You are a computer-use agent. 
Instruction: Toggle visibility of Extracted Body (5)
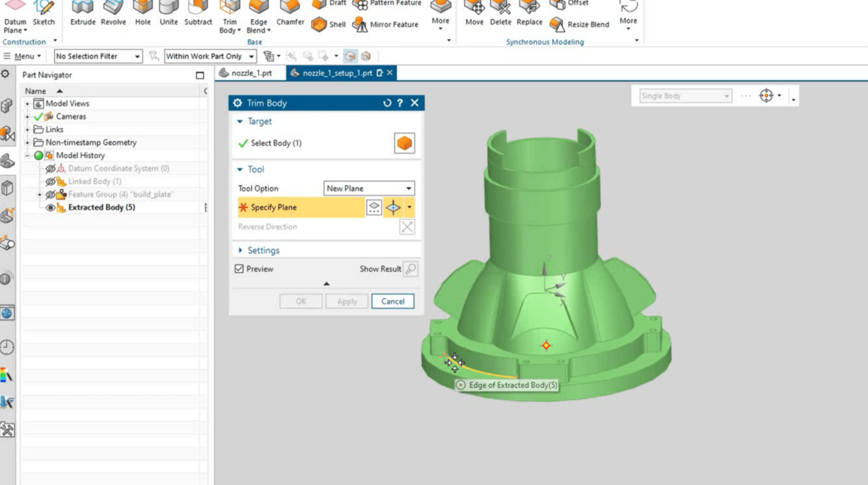pyautogui.click(x=50, y=208)
